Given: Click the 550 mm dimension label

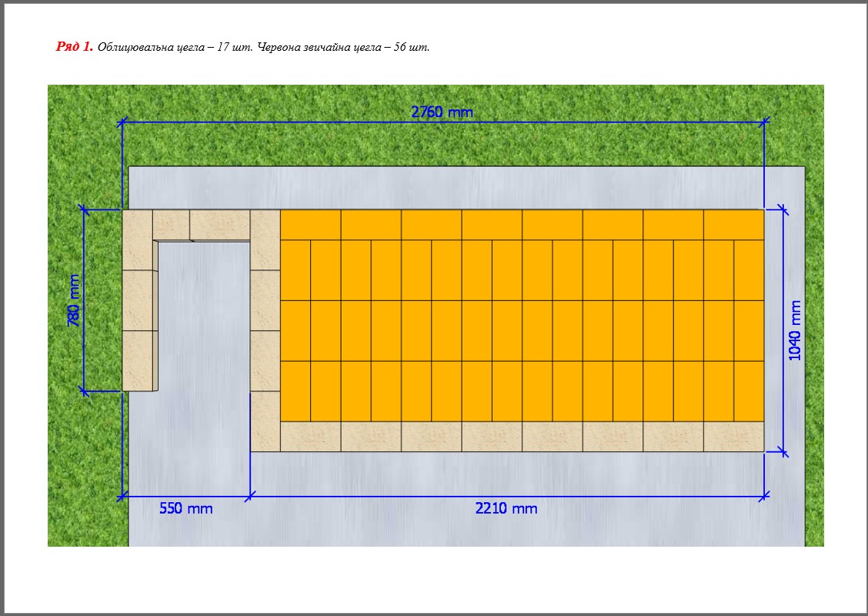Looking at the screenshot, I should [x=186, y=509].
